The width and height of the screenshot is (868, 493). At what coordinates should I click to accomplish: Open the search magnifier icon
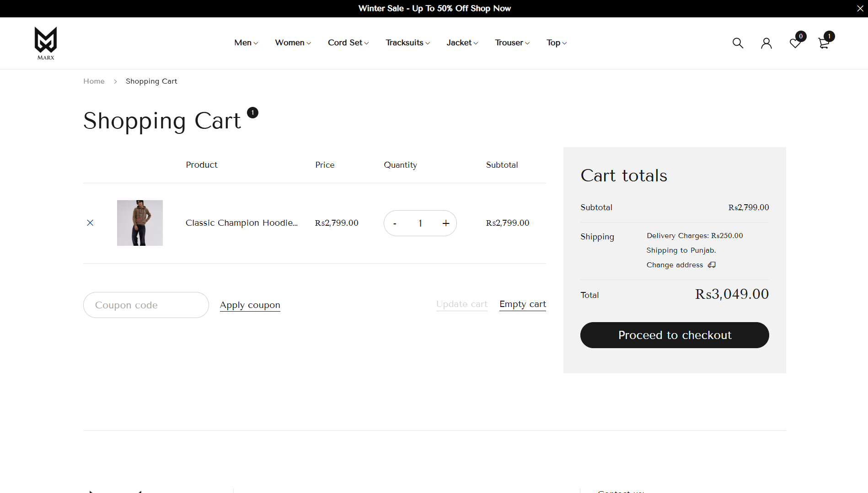point(738,43)
